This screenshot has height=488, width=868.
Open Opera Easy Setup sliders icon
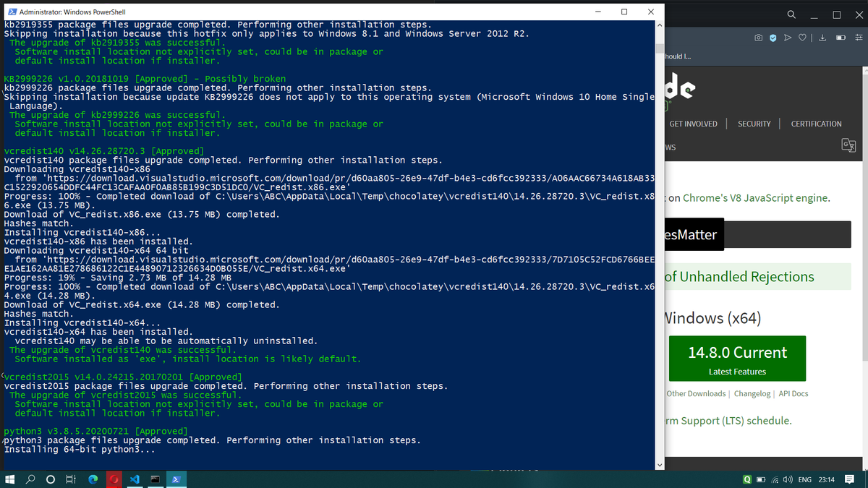[859, 38]
